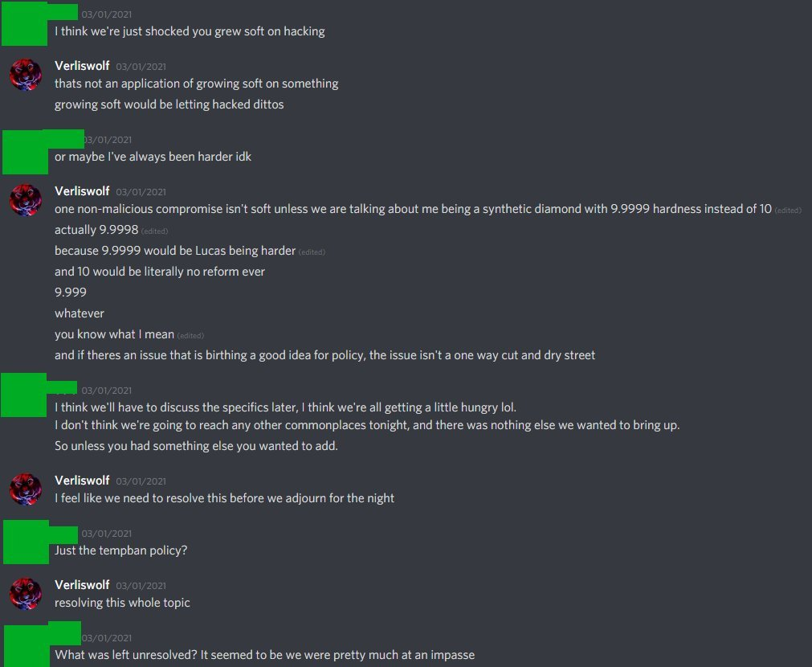The image size is (812, 667).
Task: Open Verliswolf username above "thats not an application"
Action: [82, 66]
